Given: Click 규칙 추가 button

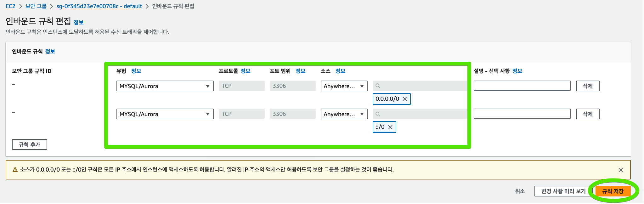Looking at the screenshot, I should [x=30, y=144].
